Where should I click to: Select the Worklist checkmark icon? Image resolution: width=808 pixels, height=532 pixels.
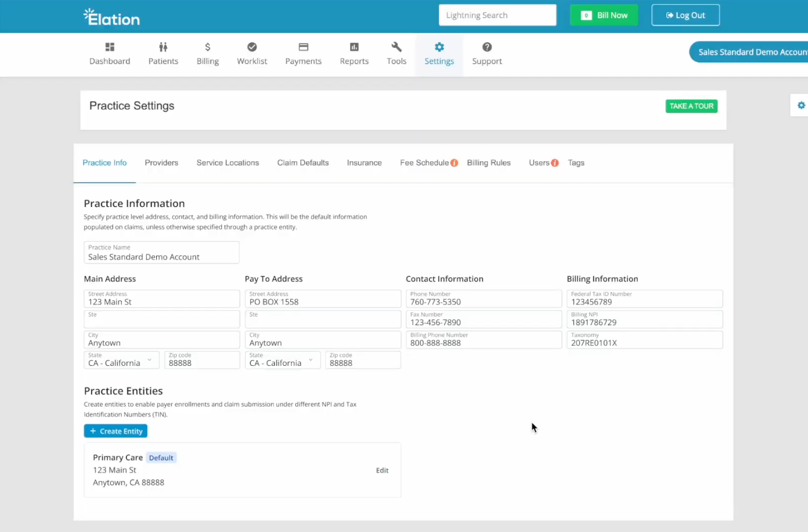click(252, 47)
